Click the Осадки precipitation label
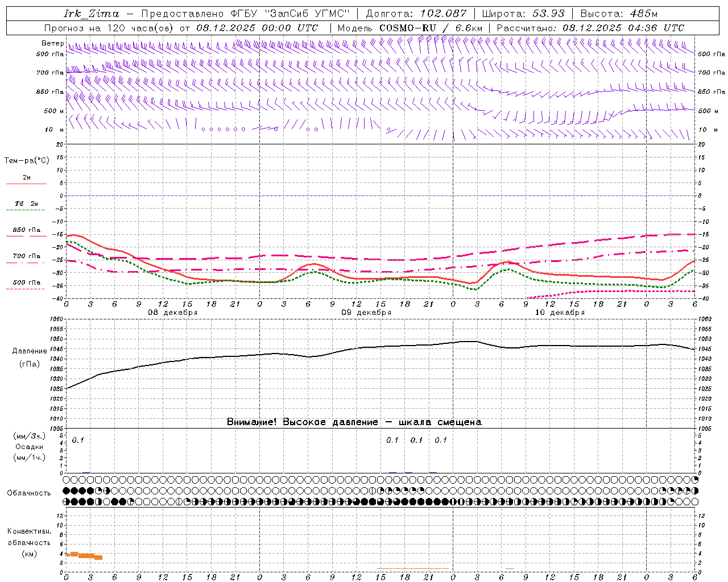Image resolution: width=728 pixels, height=582 pixels. tap(30, 447)
